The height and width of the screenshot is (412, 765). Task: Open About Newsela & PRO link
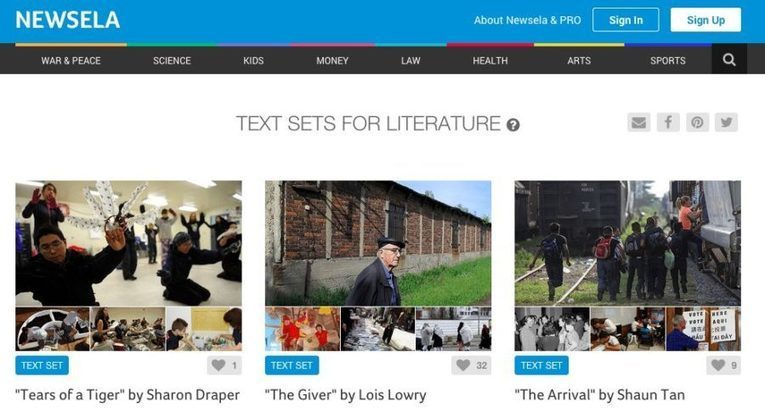coord(527,20)
